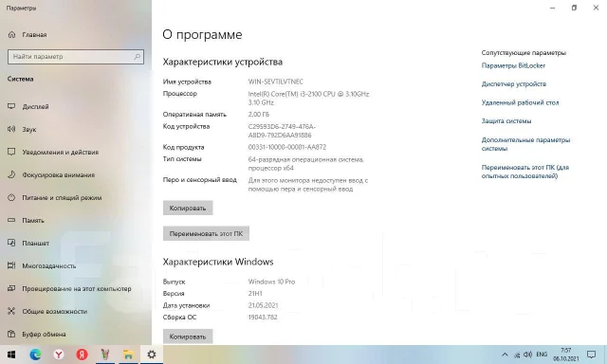This screenshot has height=364, width=607.
Task: Launch Microsoft Edge from taskbar
Action: click(36, 355)
